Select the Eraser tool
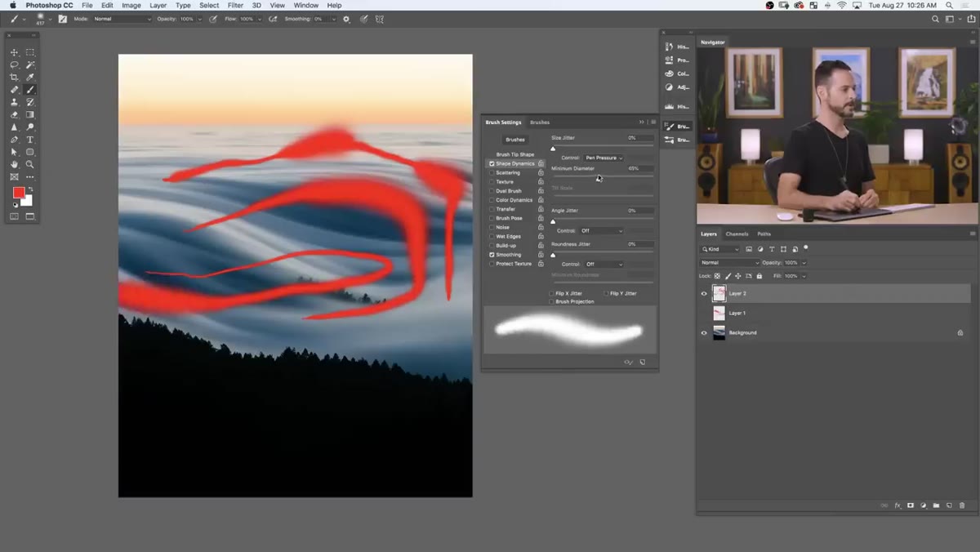The image size is (980, 552). point(14,114)
